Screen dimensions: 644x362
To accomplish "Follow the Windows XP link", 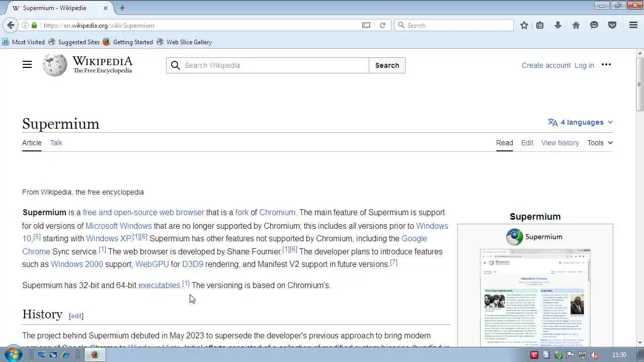I will point(108,238).
